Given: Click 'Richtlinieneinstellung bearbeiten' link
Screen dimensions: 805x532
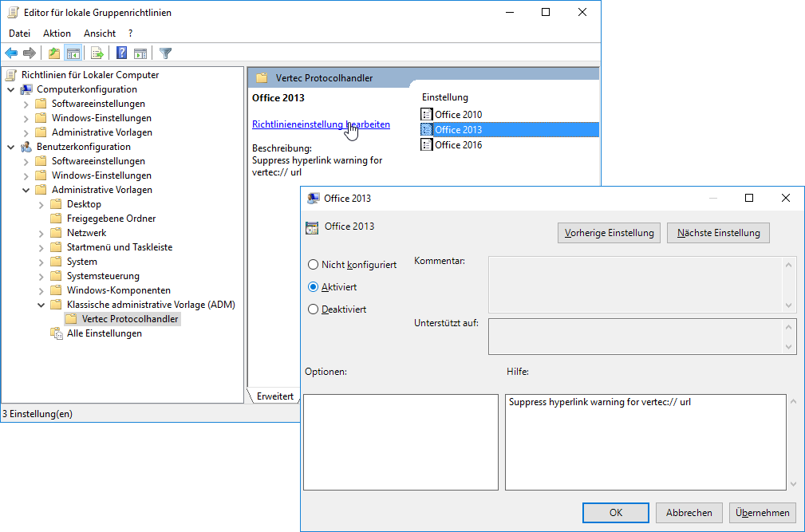Looking at the screenshot, I should pyautogui.click(x=321, y=124).
